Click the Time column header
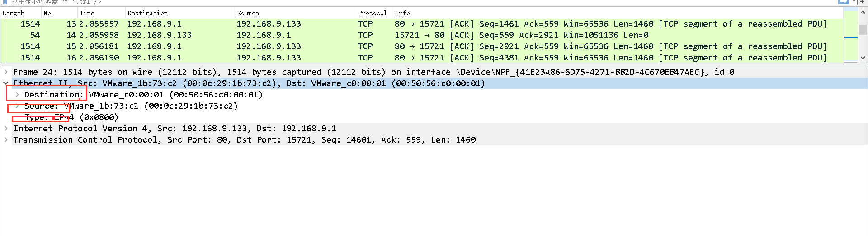 87,13
